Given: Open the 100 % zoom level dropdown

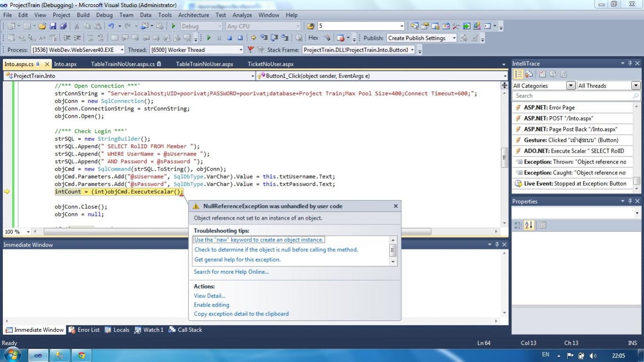Looking at the screenshot, I should click(28, 231).
